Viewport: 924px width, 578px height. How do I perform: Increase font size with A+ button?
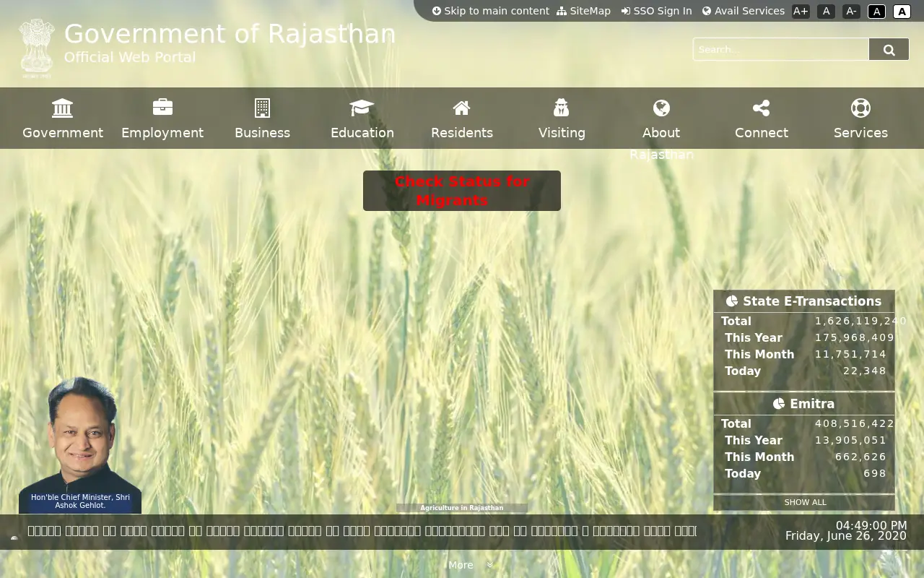801,11
